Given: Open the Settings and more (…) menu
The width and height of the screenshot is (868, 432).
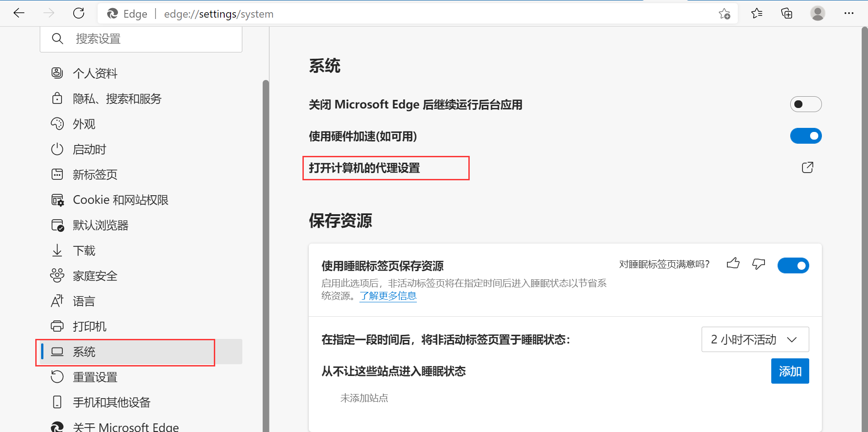Looking at the screenshot, I should pos(849,13).
